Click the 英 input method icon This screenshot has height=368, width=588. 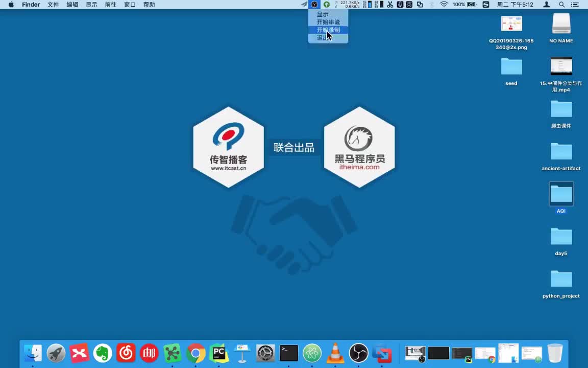[x=409, y=5]
